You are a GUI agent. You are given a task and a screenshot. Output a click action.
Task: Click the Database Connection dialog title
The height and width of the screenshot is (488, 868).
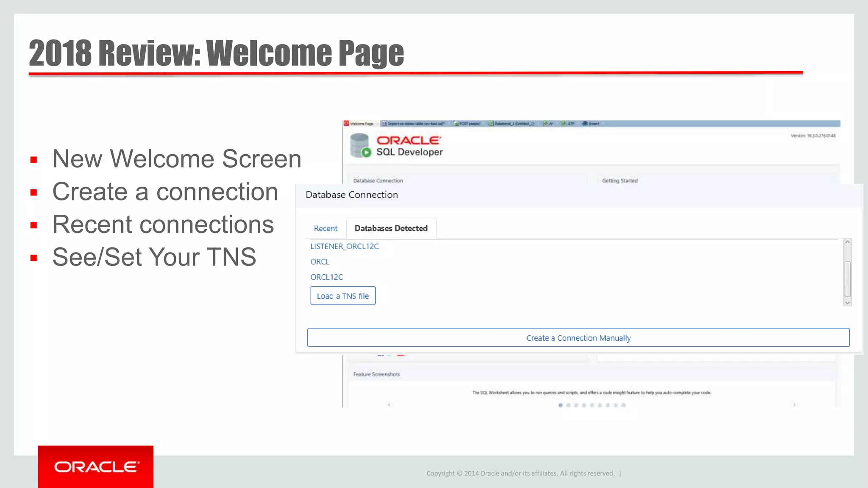tap(352, 195)
